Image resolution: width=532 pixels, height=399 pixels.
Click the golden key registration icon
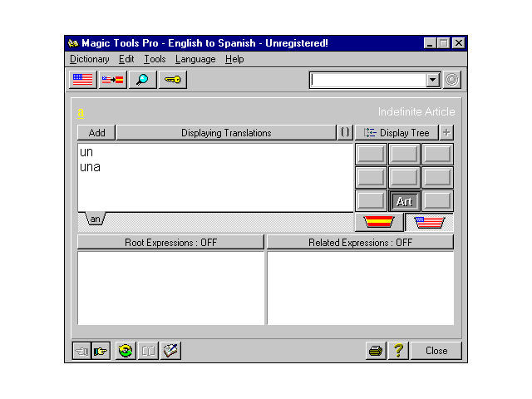172,80
